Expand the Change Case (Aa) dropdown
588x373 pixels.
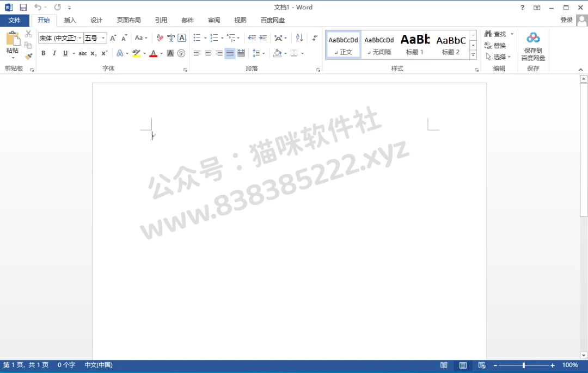[141, 38]
